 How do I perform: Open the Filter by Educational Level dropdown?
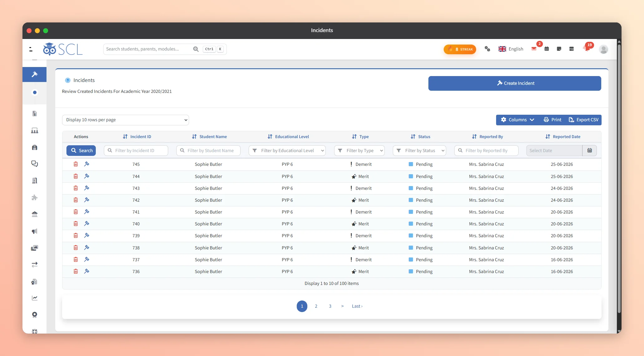(287, 151)
